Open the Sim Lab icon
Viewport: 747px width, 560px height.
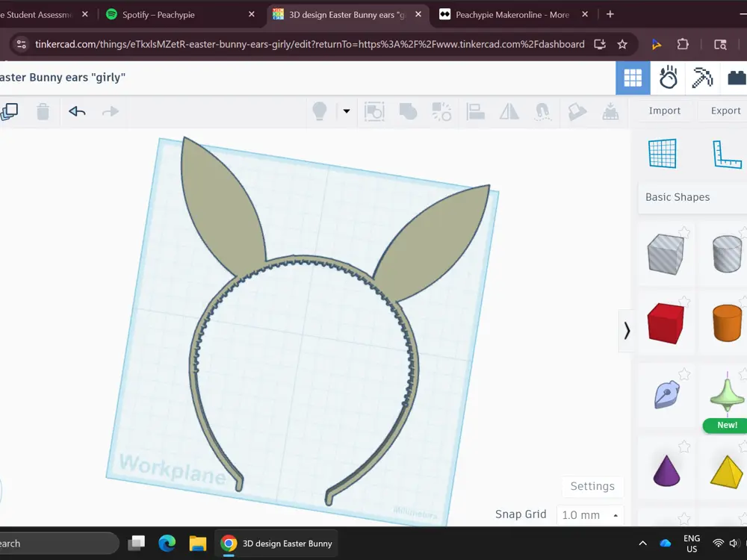click(x=668, y=78)
